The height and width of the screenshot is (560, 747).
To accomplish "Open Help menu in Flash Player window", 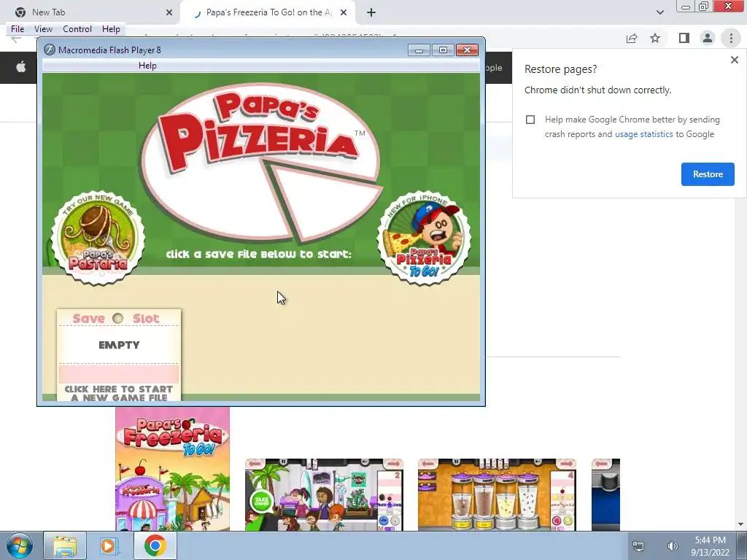I will click(147, 66).
